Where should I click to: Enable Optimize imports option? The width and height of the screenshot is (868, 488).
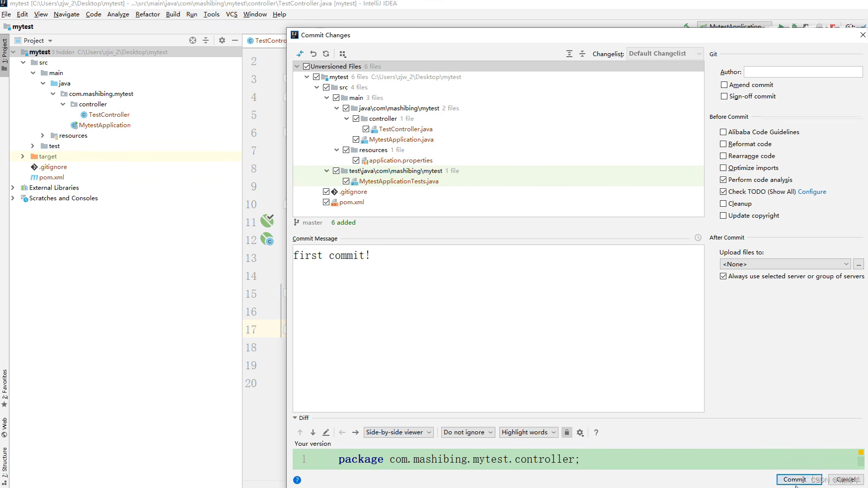tap(723, 168)
